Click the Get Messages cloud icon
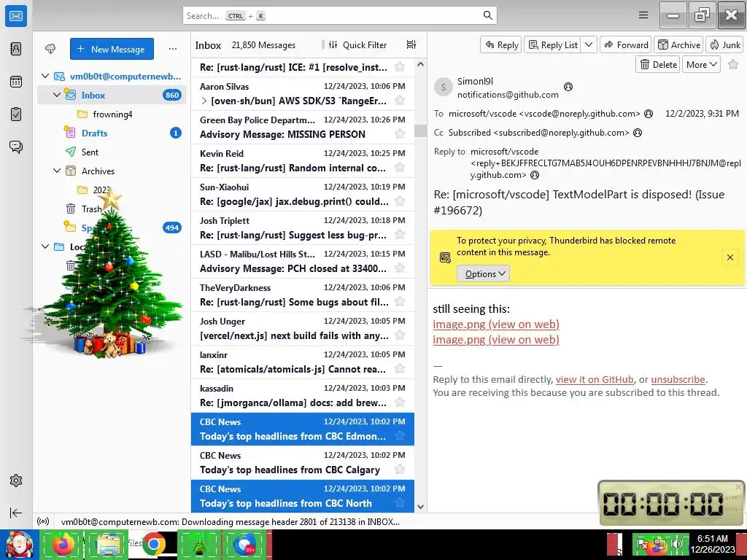747x560 pixels. 50,49
